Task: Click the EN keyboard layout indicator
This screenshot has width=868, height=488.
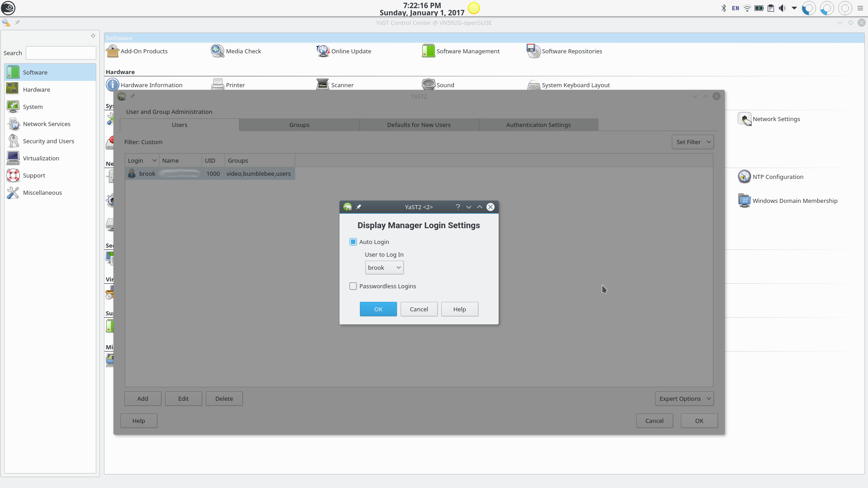Action: coord(736,8)
